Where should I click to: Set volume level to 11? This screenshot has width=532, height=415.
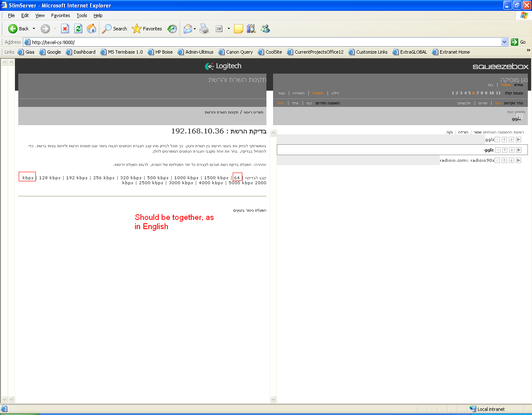(498, 93)
